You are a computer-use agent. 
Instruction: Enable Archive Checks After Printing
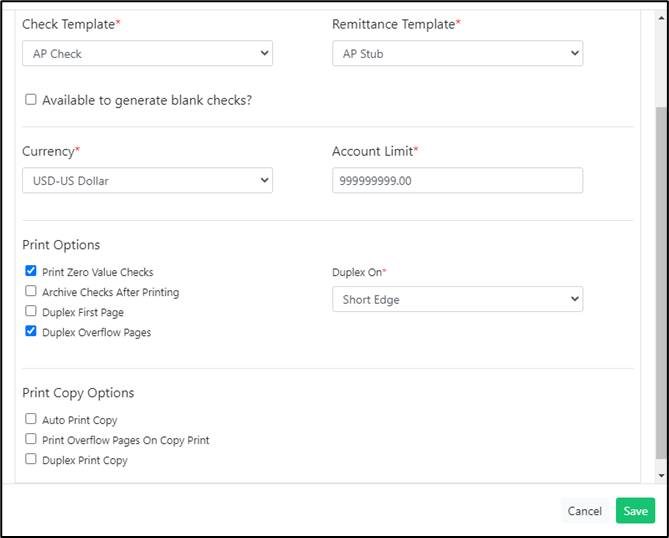31,291
